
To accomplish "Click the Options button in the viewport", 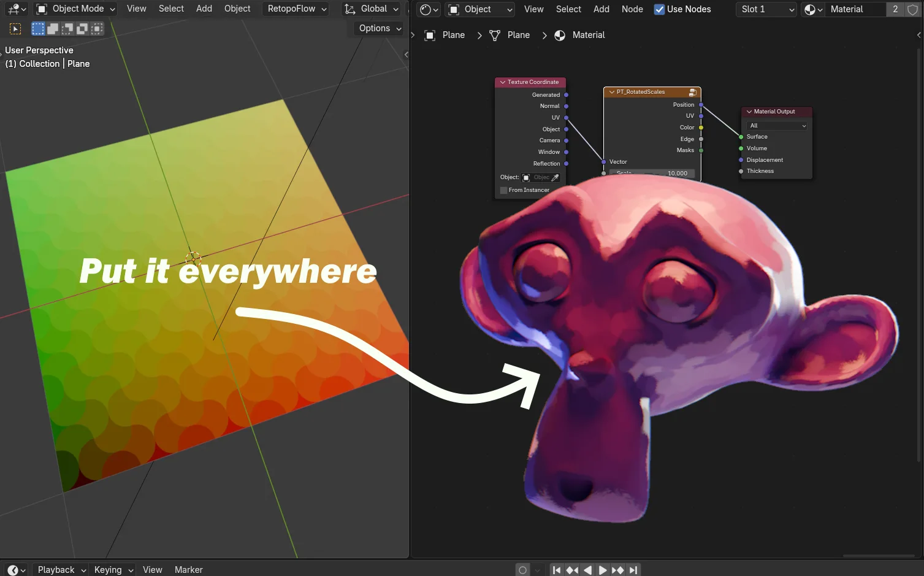I will point(377,28).
